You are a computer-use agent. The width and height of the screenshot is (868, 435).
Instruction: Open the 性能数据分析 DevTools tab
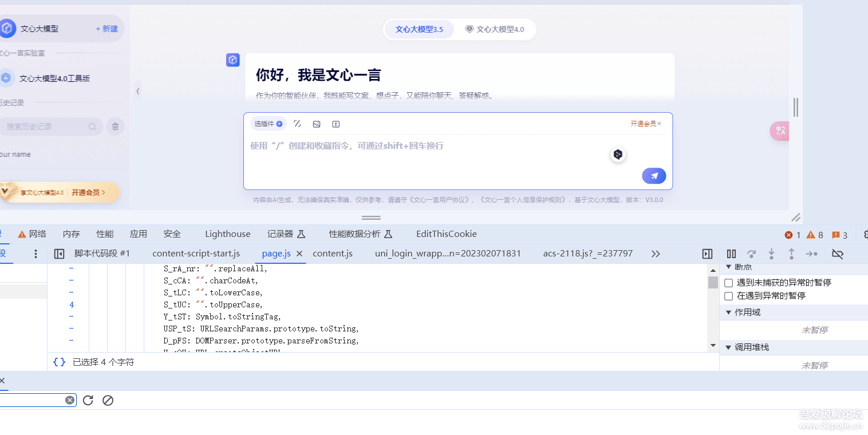point(361,234)
